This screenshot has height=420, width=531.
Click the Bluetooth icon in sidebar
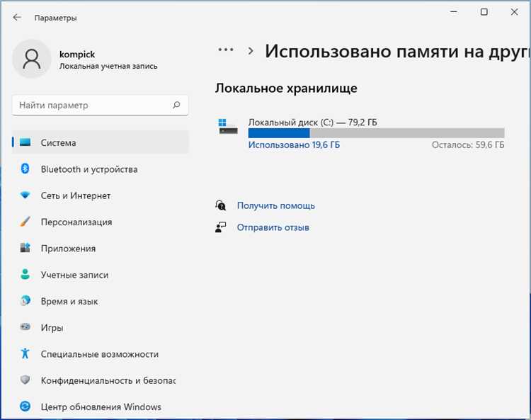pyautogui.click(x=25, y=169)
